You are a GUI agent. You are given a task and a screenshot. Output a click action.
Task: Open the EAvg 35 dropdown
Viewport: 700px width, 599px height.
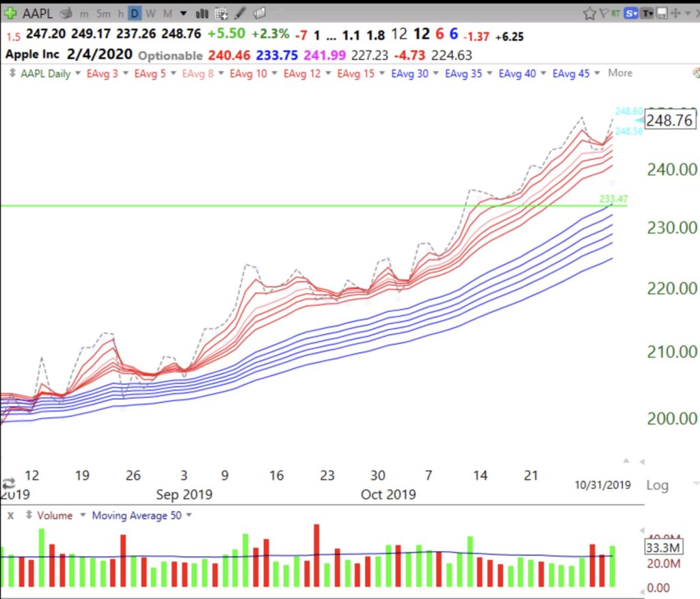click(489, 72)
